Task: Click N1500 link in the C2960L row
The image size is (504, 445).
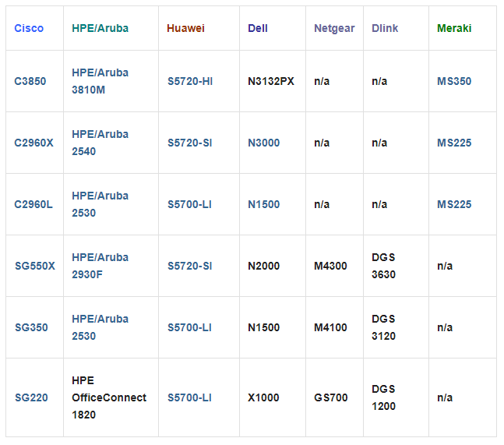Action: [x=264, y=204]
